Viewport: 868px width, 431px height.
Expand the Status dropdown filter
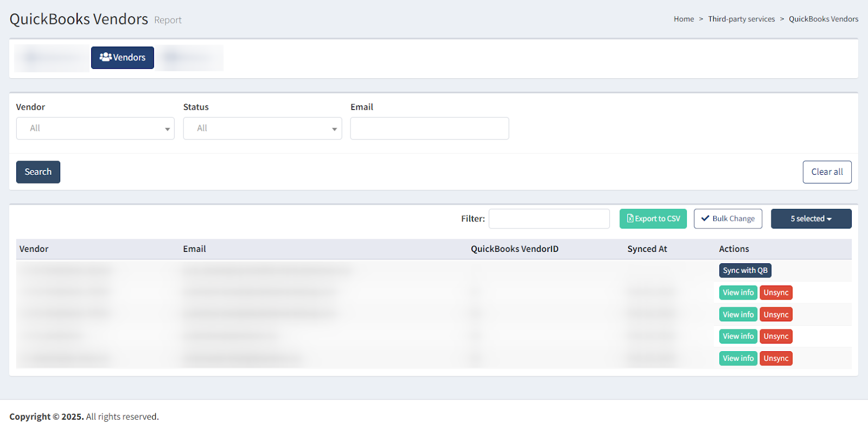263,129
